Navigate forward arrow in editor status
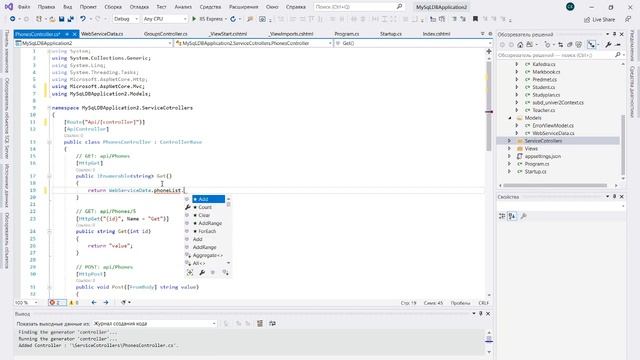The image size is (640, 360). (x=106, y=303)
